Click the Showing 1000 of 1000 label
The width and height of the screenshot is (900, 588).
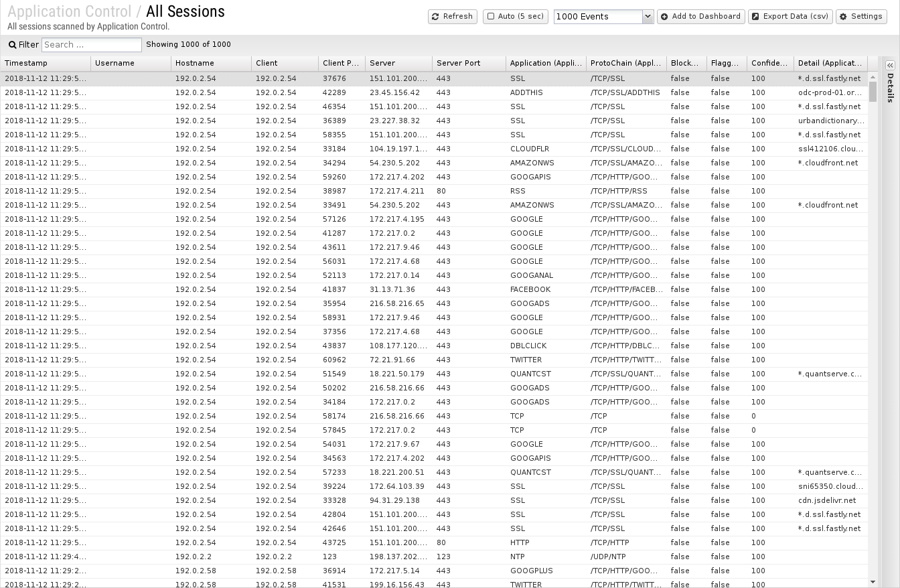click(x=188, y=44)
